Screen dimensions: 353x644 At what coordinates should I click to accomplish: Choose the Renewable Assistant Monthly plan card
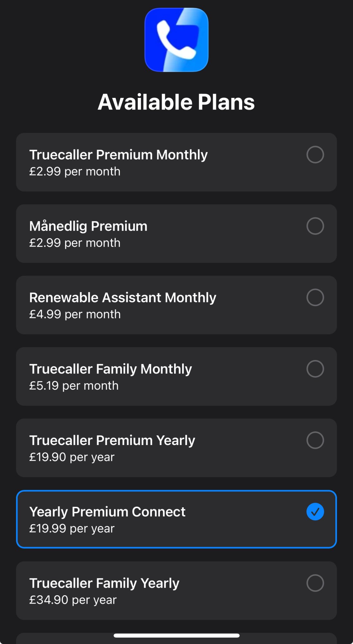176,305
